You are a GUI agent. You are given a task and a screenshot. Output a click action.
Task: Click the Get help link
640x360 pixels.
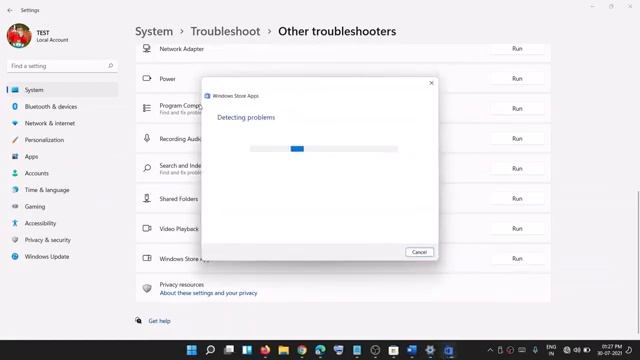pos(159,321)
